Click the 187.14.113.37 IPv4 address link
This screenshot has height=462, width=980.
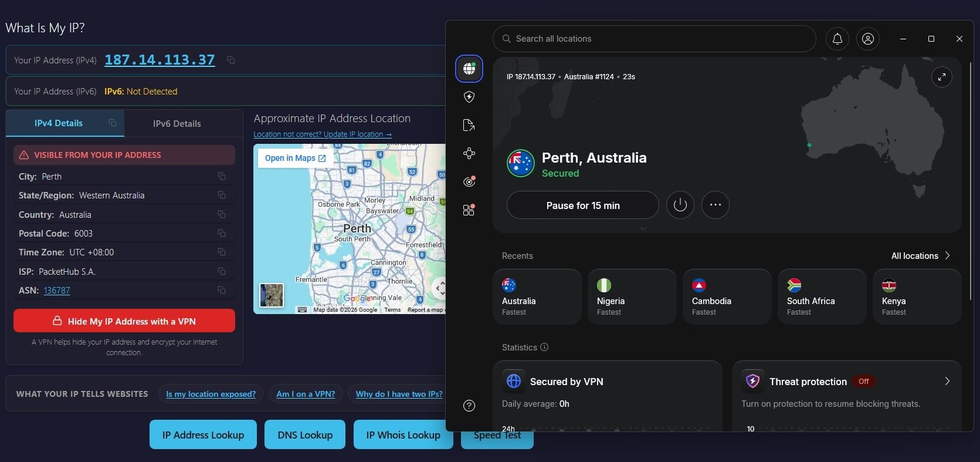click(160, 60)
